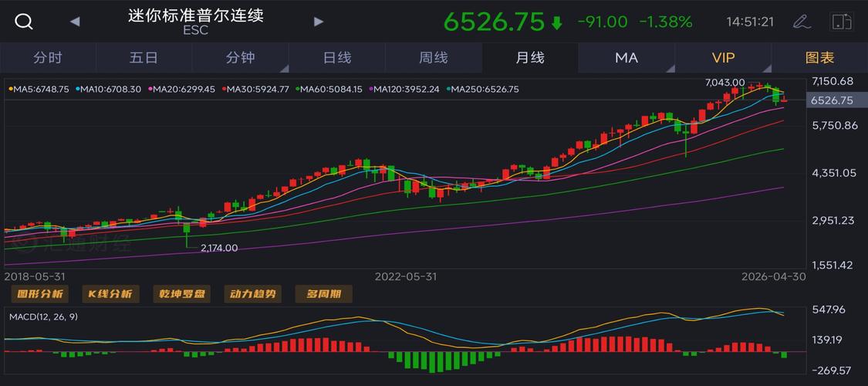Click the MA120:3952.24 legend label

click(404, 89)
